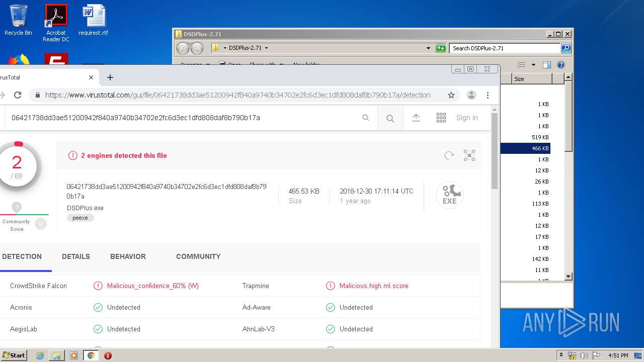Click the large VirusTotal search button
Screen dimensions: 644x362
tap(390, 118)
